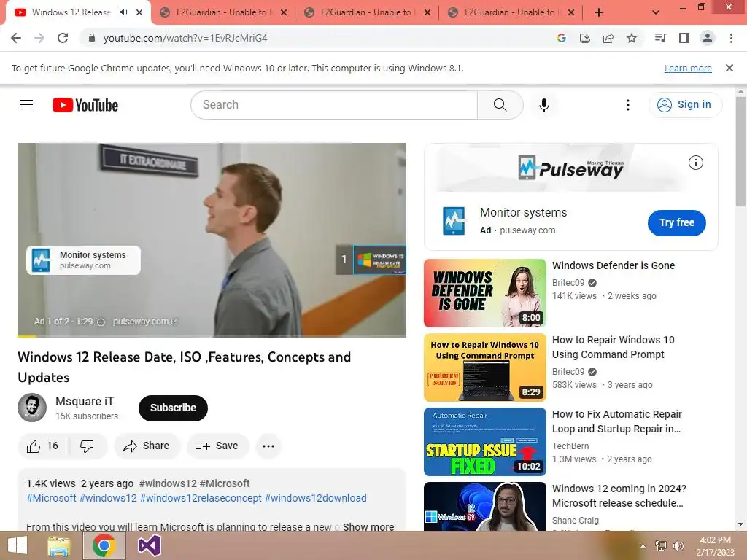Image resolution: width=747 pixels, height=560 pixels.
Task: Subscribe to Msquare iT channel
Action: [173, 408]
